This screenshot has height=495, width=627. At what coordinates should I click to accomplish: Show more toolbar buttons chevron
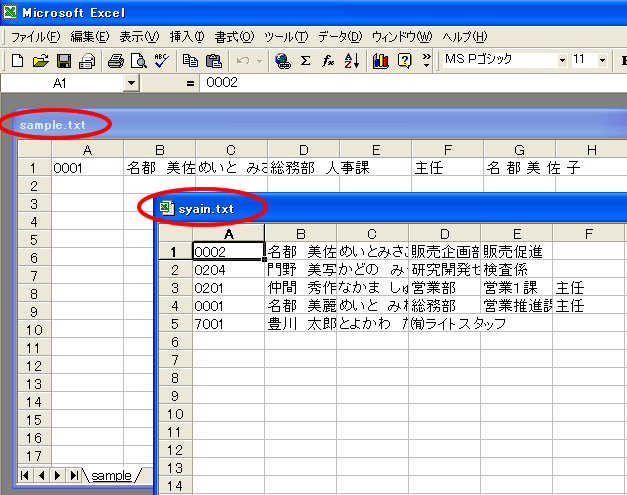point(426,60)
